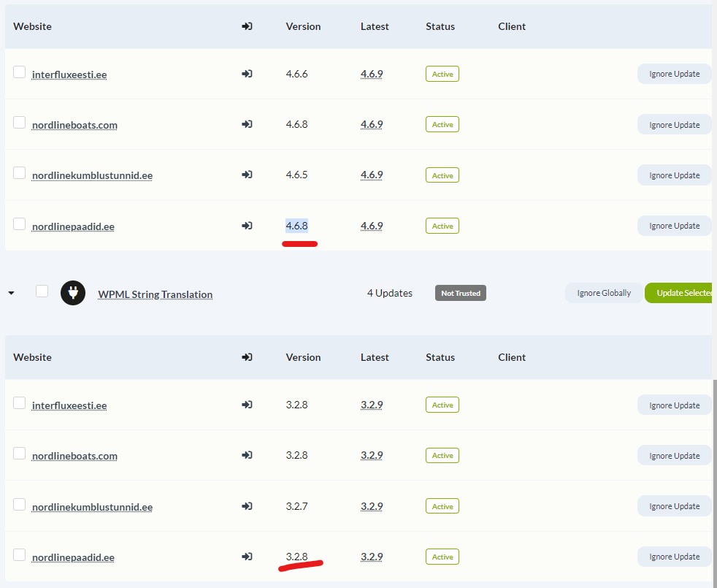Click latest 4.6.9 link for nordlineboats.com
The height and width of the screenshot is (588, 717).
[x=372, y=124]
